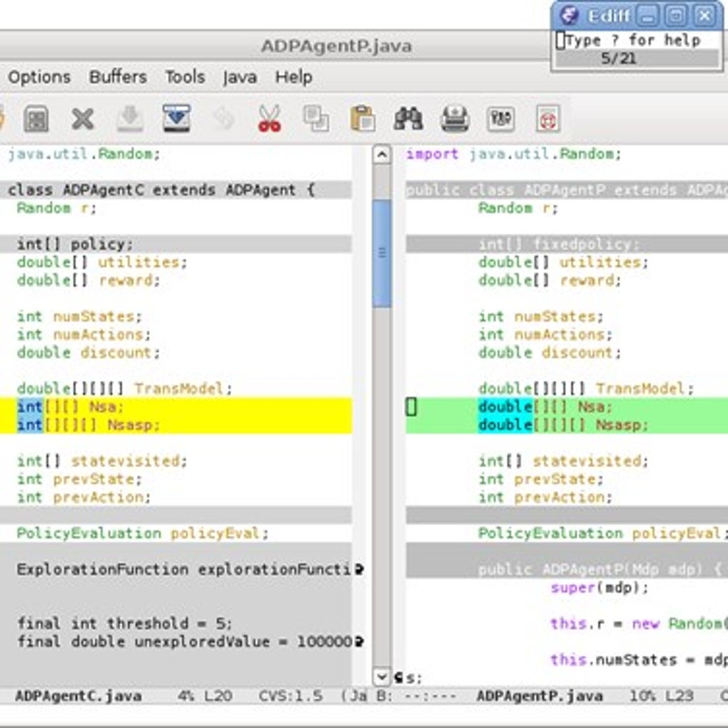
Task: Click the '4% L20' mode line position
Action: (x=205, y=696)
